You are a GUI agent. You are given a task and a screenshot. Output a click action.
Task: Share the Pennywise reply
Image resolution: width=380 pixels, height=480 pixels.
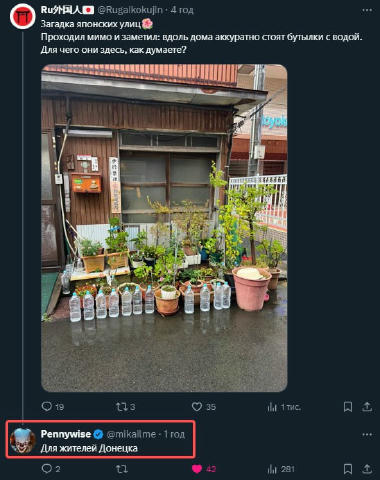pyautogui.click(x=367, y=469)
